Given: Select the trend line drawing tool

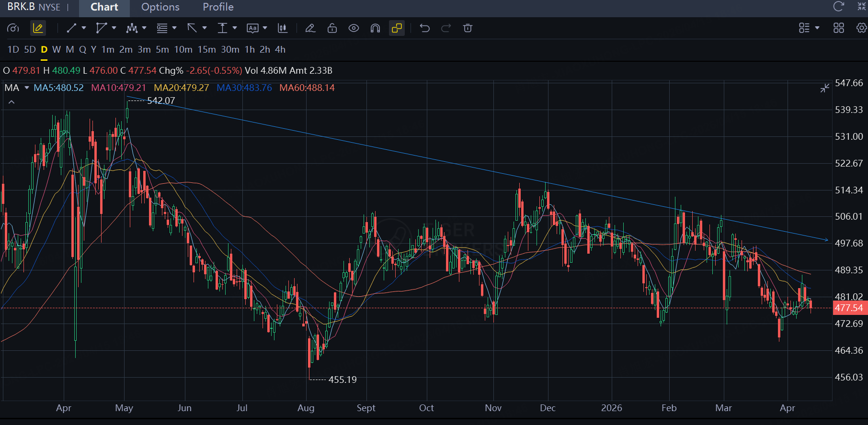Looking at the screenshot, I should (71, 28).
